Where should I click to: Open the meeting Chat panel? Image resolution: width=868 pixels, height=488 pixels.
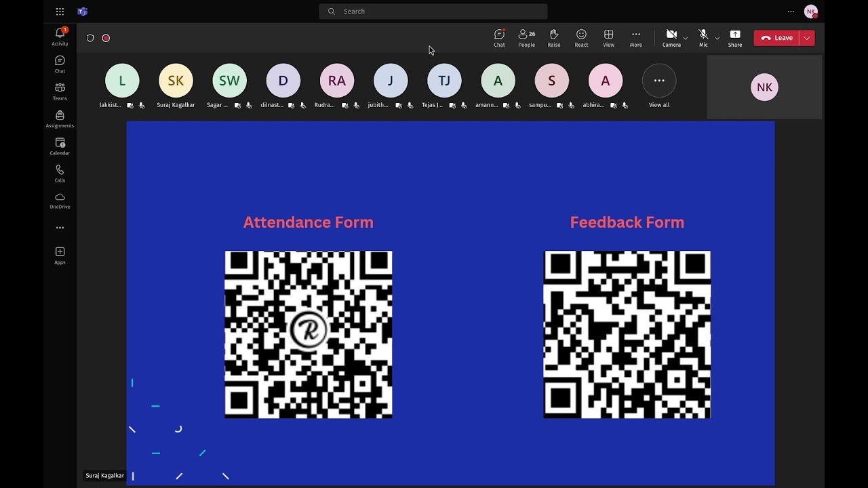[x=499, y=38]
